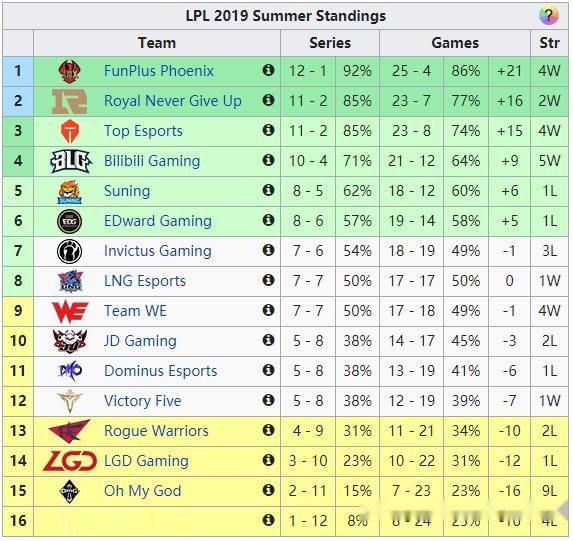This screenshot has height=541, width=573.
Task: Open the FunPlus Phoenix team link
Action: click(x=159, y=71)
